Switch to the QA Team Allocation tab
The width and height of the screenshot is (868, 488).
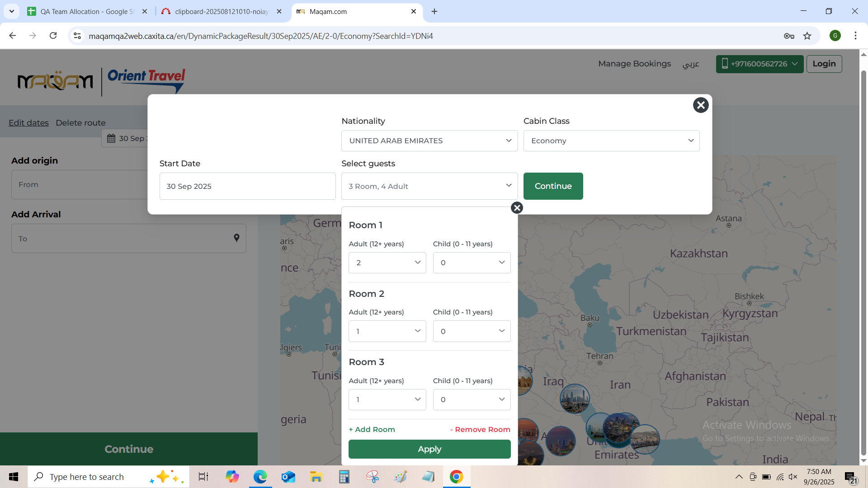pos(87,11)
